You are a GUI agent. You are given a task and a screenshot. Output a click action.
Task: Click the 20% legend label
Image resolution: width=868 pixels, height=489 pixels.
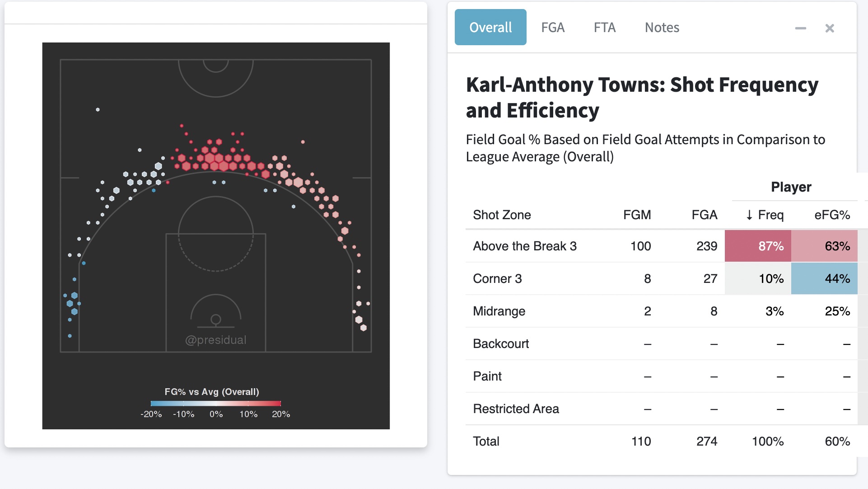(x=281, y=414)
